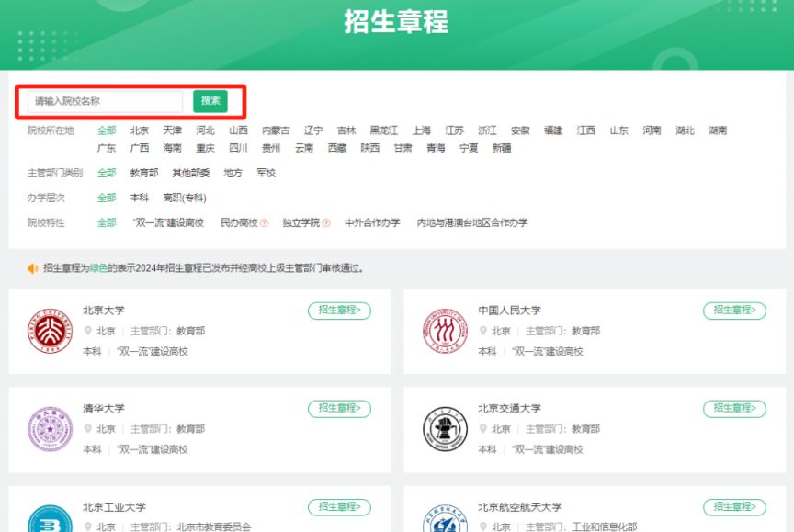
Task: Select 全部 in 院校特性 filter
Action: pyautogui.click(x=107, y=222)
